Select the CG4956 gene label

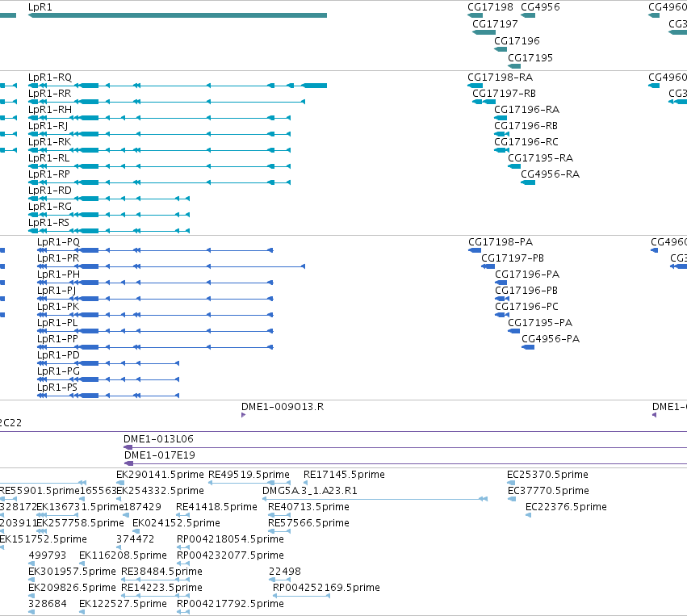pos(540,7)
